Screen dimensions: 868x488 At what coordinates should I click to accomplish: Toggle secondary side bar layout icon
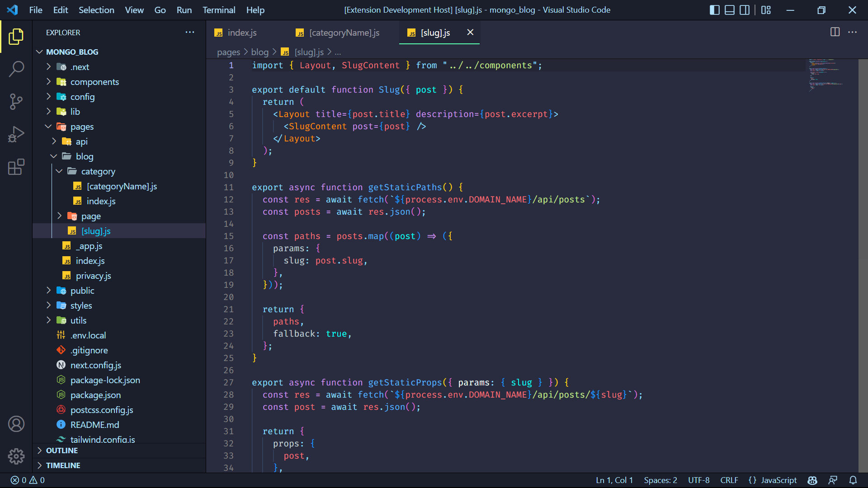tap(745, 10)
